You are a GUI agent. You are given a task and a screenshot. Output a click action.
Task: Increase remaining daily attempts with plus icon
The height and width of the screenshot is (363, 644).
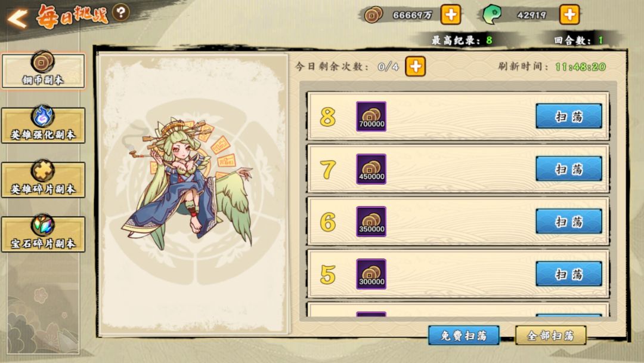coord(415,66)
